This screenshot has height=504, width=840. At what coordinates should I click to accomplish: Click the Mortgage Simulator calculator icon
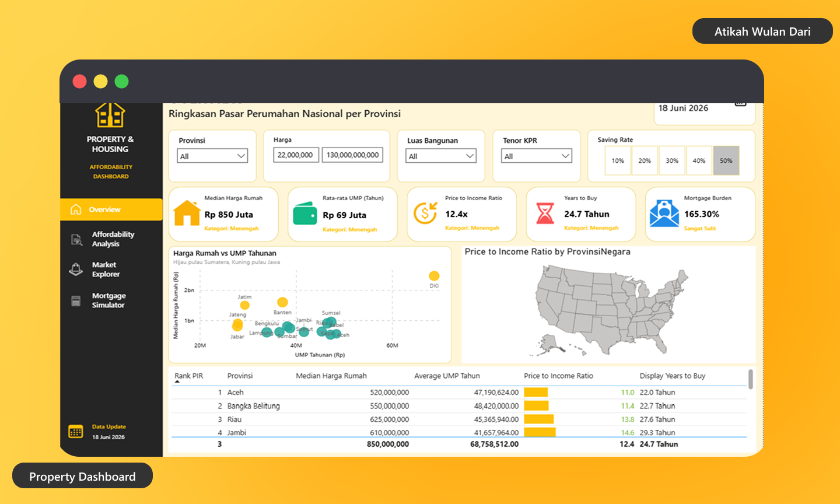(76, 301)
